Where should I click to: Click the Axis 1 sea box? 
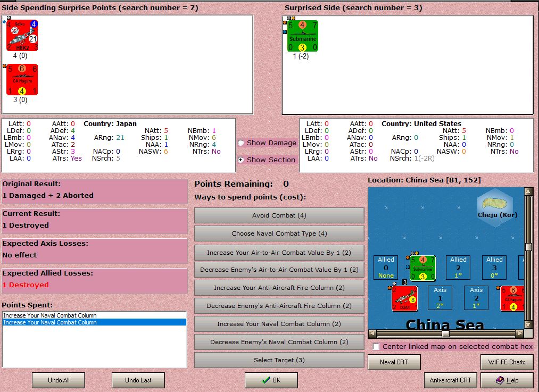point(440,298)
